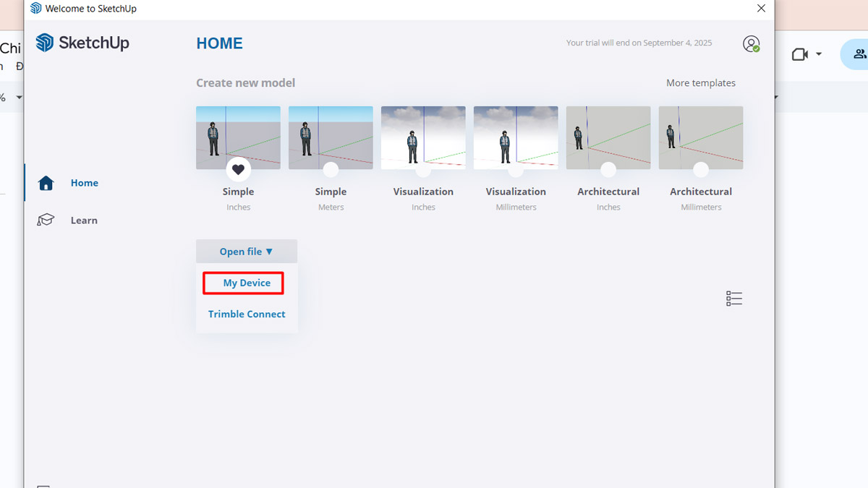Close the Welcome to SketchUp window
The width and height of the screenshot is (868, 488).
click(x=761, y=9)
